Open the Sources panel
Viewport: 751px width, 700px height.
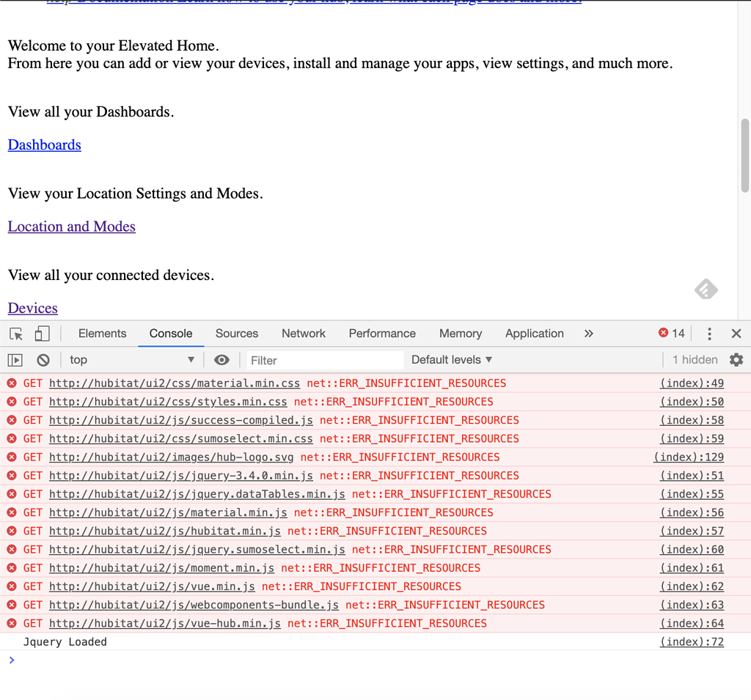coord(236,334)
